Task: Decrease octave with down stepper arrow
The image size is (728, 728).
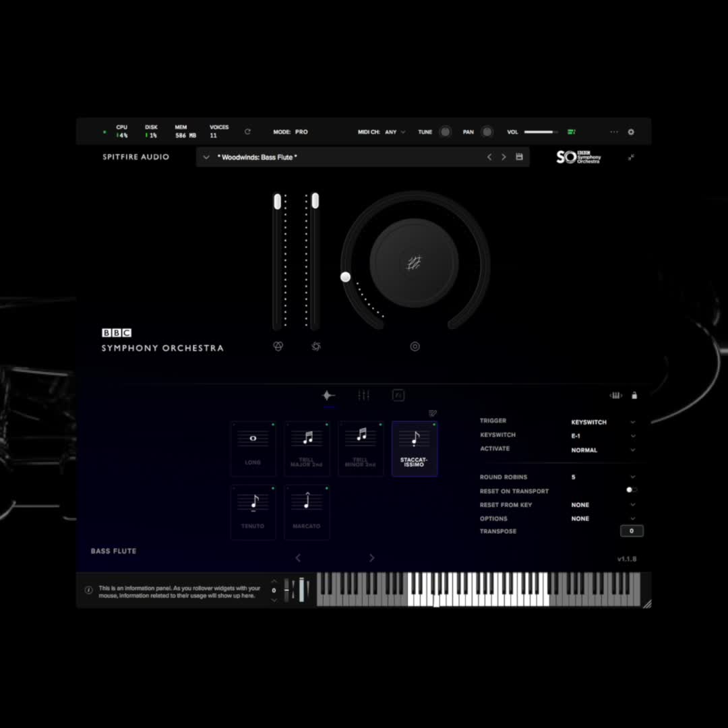Action: pyautogui.click(x=274, y=600)
